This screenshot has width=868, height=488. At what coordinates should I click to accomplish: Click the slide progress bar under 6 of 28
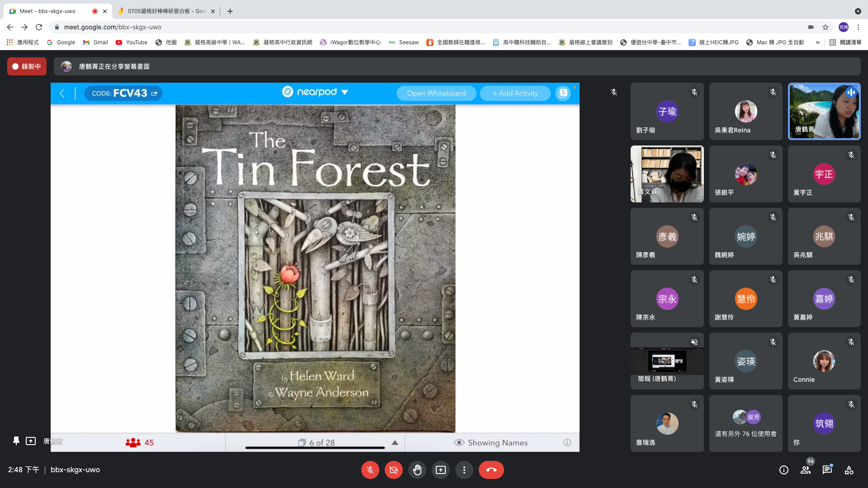[315, 448]
